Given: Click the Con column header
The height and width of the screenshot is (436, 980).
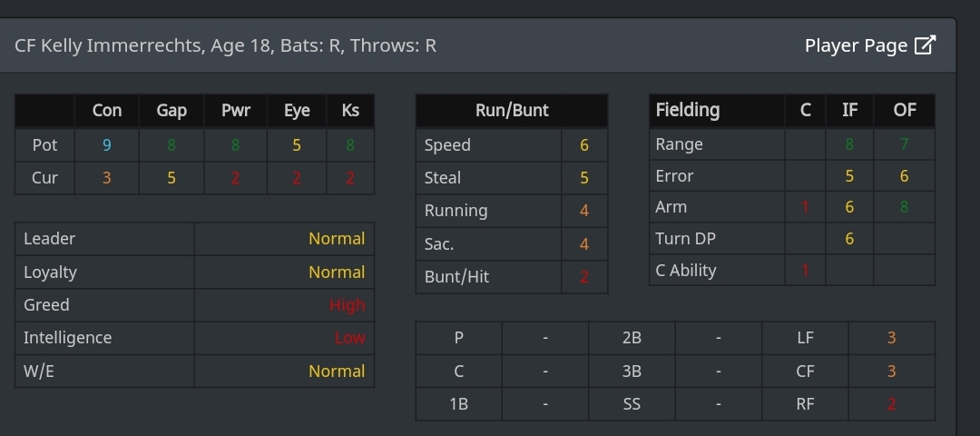Looking at the screenshot, I should coord(107,111).
